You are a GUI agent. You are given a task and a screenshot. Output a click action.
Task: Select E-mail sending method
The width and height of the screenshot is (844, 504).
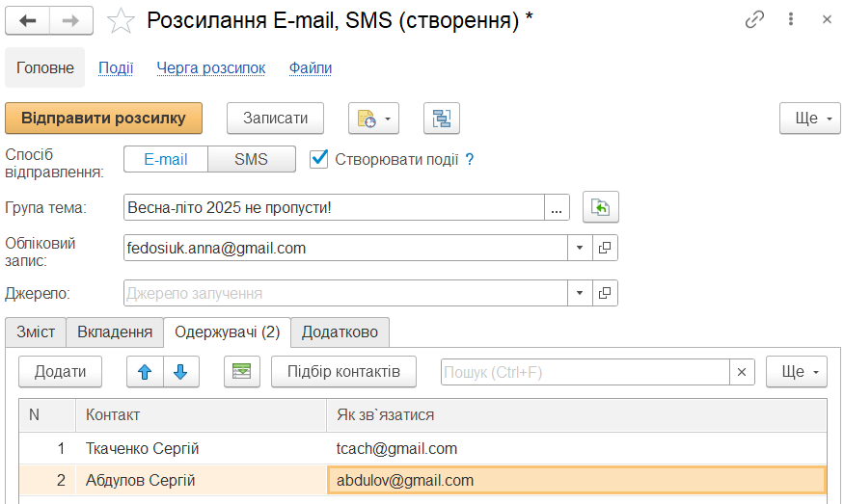pyautogui.click(x=166, y=159)
